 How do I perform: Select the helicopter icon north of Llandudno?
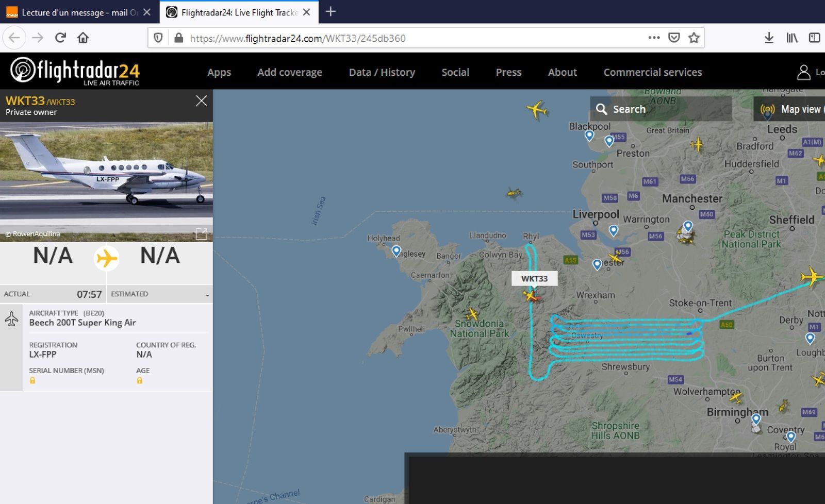point(514,193)
